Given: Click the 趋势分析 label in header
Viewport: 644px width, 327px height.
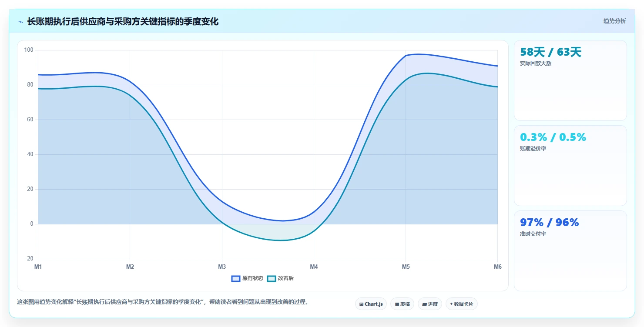Looking at the screenshot, I should [x=614, y=21].
